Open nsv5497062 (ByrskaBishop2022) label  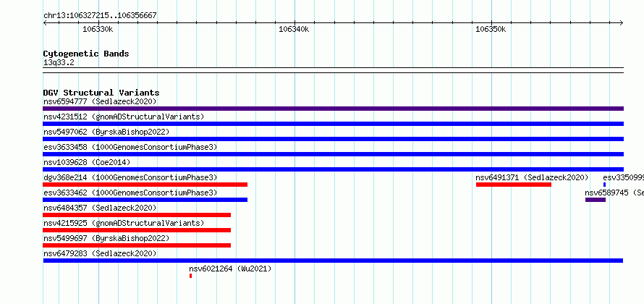click(x=106, y=132)
